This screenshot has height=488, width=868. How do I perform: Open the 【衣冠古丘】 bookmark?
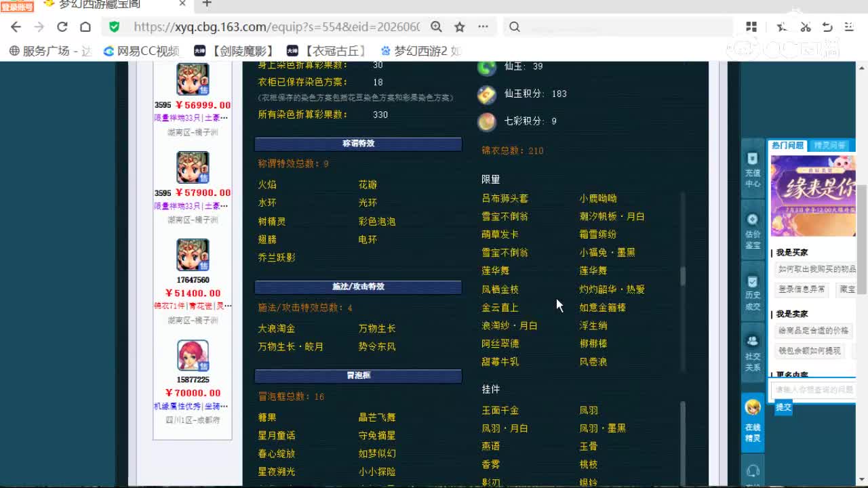[x=328, y=51]
